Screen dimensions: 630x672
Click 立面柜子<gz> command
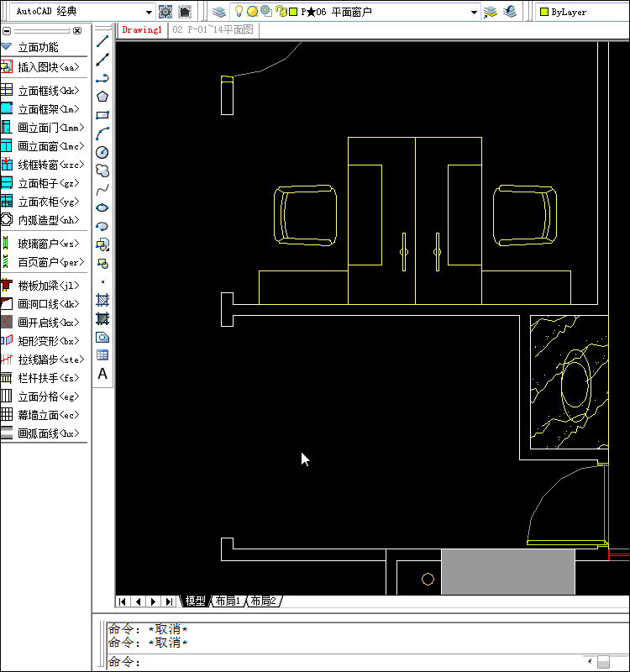coord(44,183)
